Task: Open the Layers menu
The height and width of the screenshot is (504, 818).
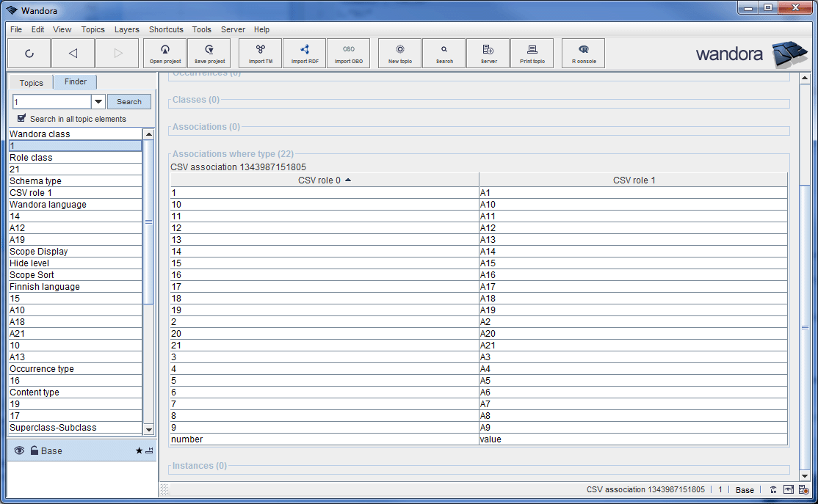Action: [126, 29]
